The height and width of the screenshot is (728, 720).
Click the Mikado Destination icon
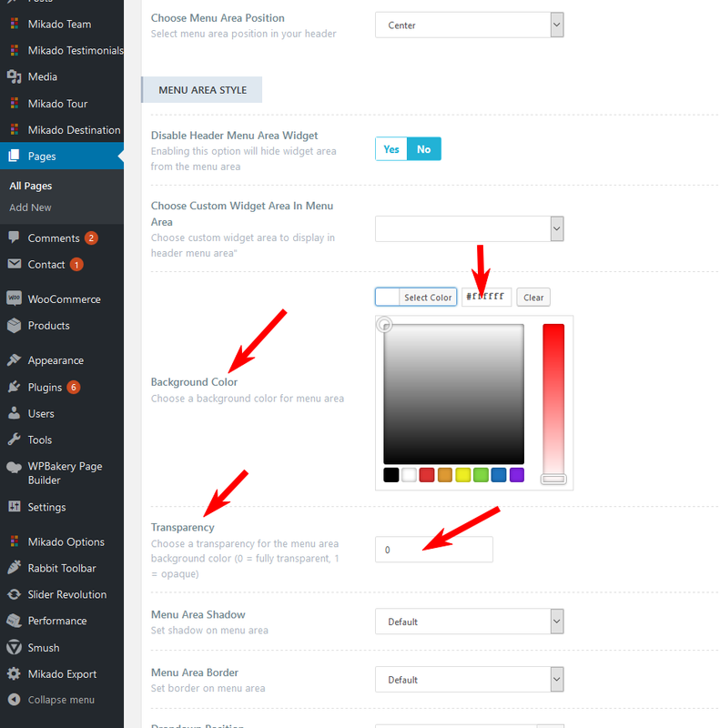(15, 129)
